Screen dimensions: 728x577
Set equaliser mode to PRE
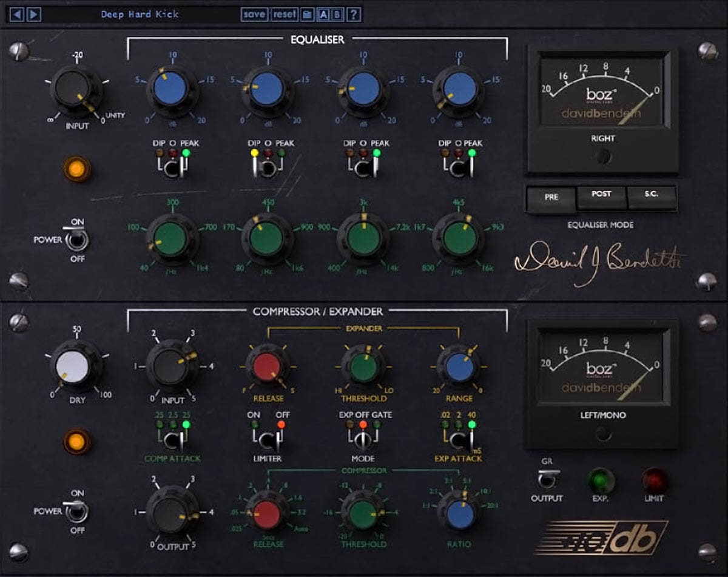click(551, 198)
